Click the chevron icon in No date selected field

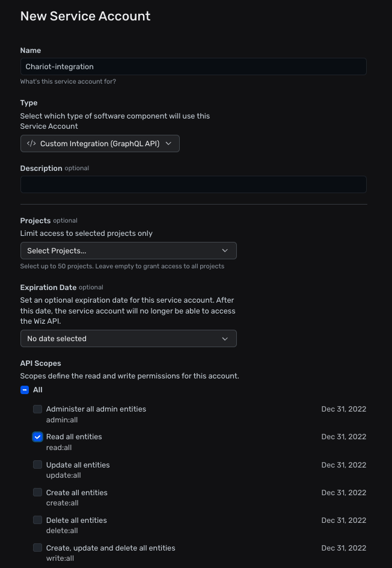[225, 339]
